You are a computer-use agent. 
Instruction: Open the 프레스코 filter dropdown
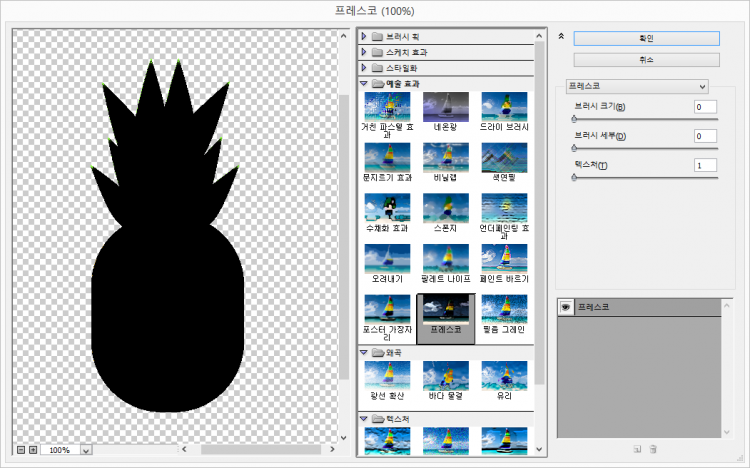click(x=636, y=86)
